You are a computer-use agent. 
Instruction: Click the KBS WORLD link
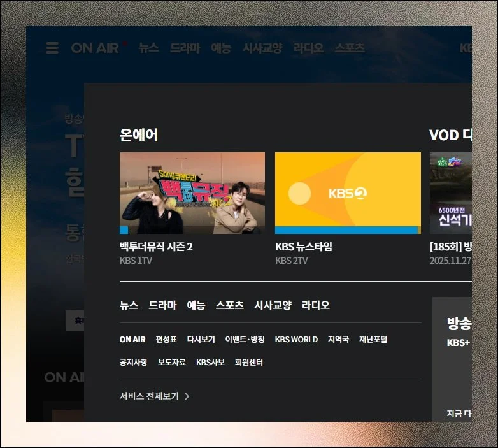(296, 340)
